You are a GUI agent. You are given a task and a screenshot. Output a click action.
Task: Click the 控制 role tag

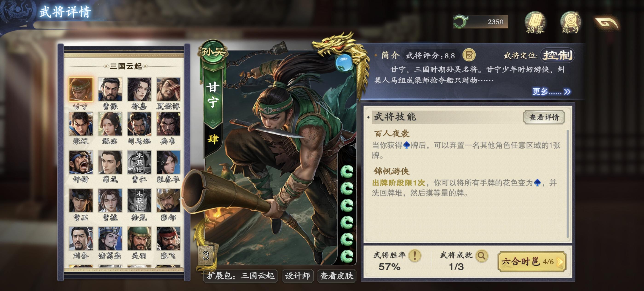pos(558,55)
